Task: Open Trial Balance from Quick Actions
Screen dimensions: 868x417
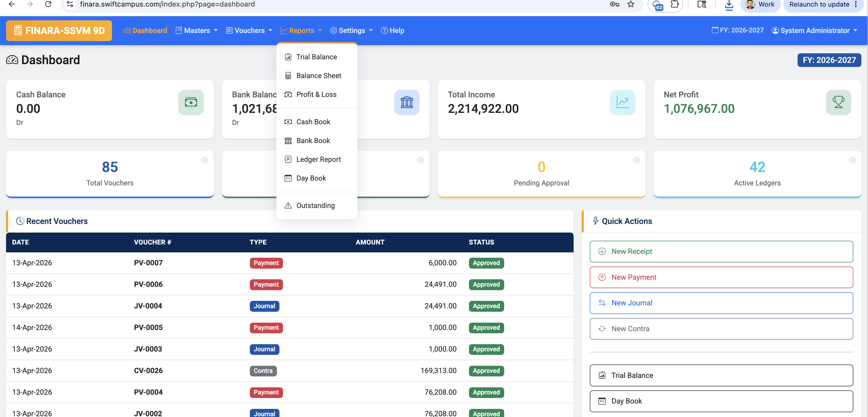Action: coord(721,375)
